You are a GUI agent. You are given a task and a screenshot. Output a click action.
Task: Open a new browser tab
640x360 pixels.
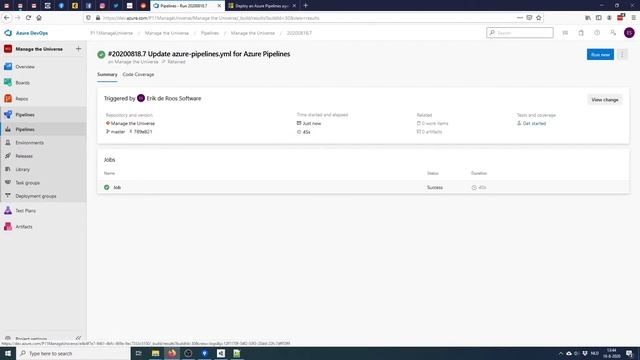pos(305,6)
